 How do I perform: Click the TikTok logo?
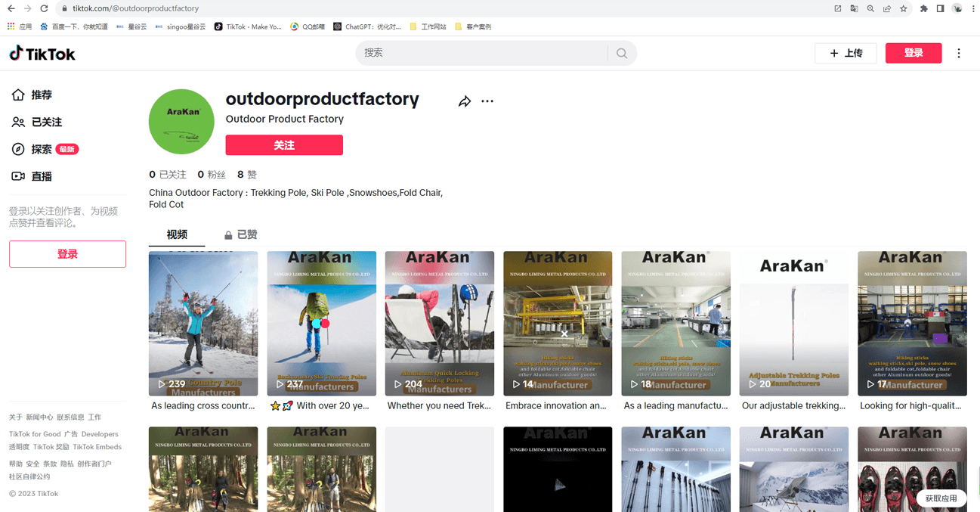(x=42, y=53)
